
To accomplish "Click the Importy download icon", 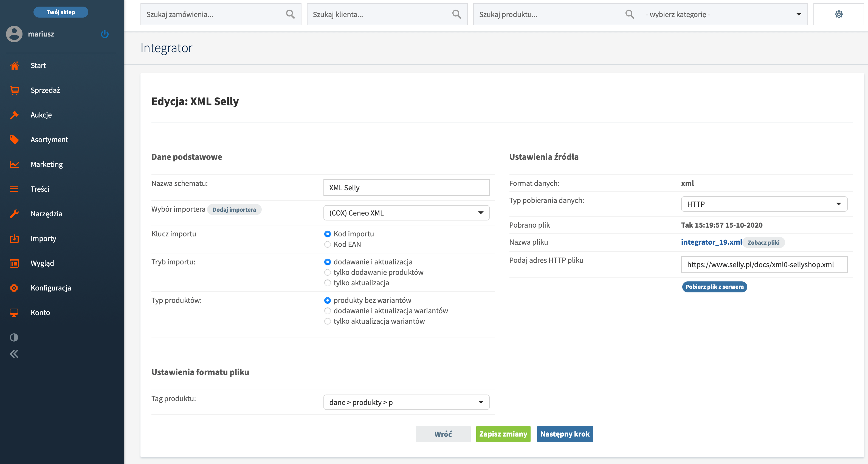I will [x=14, y=238].
